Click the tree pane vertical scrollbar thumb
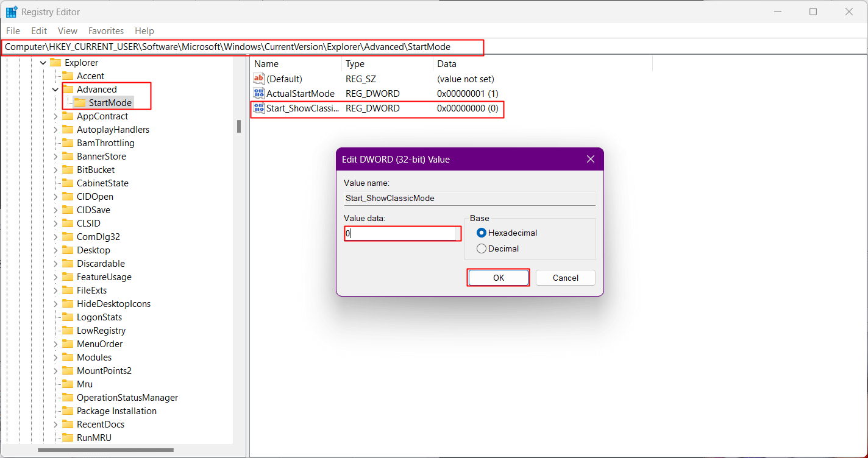Screen dimensions: 868x458 pyautogui.click(x=239, y=126)
